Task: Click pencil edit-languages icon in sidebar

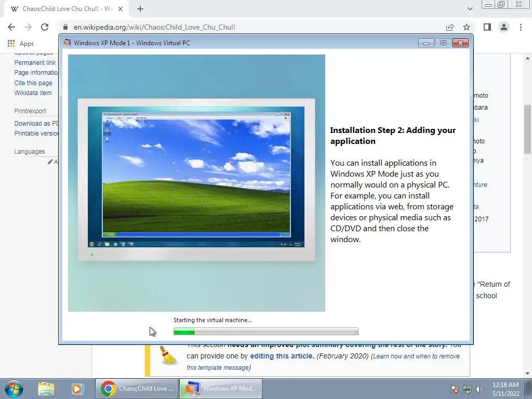Action: tap(50, 162)
